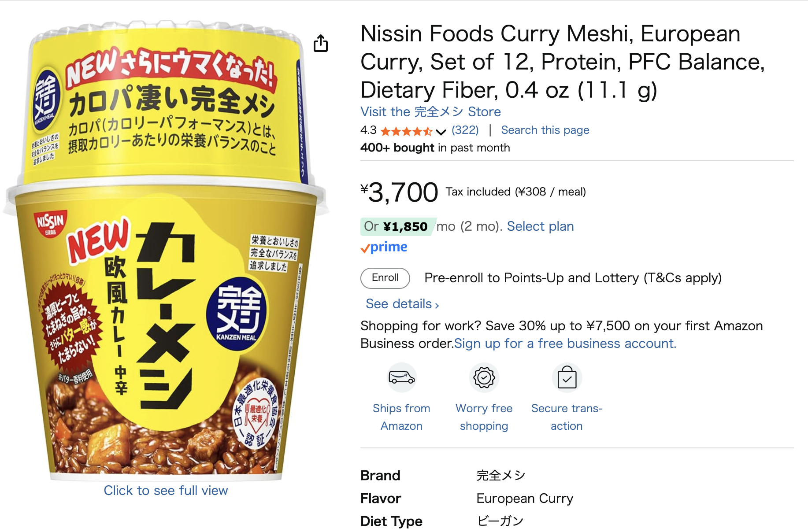Click the 400+ bought in past month label
The image size is (808, 532).
(x=435, y=148)
